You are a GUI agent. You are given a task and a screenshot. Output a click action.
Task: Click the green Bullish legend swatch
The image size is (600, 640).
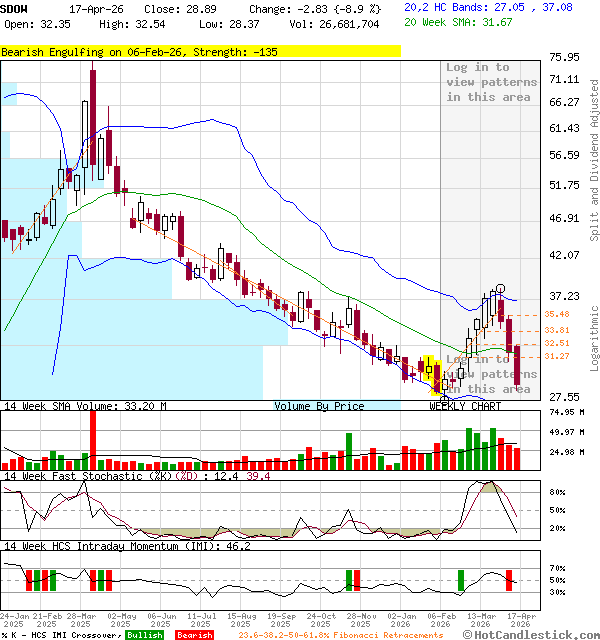click(144, 634)
